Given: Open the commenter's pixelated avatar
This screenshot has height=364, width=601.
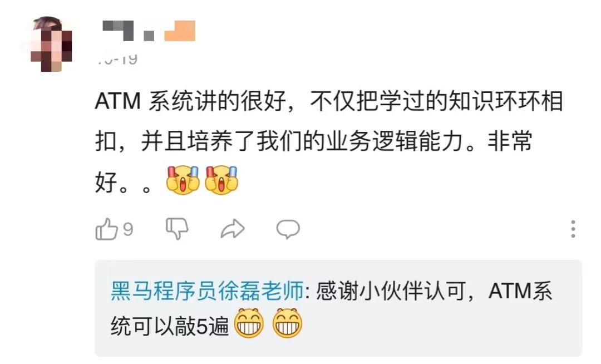Looking at the screenshot, I should click(x=51, y=43).
